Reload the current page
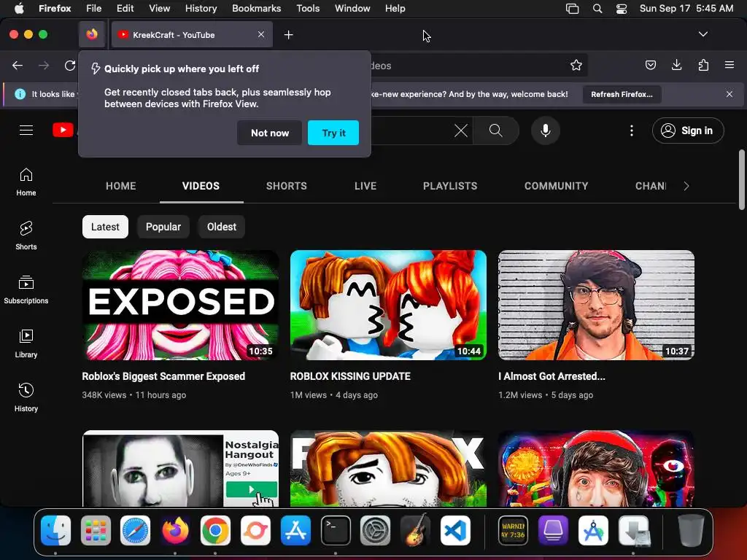 pos(70,65)
